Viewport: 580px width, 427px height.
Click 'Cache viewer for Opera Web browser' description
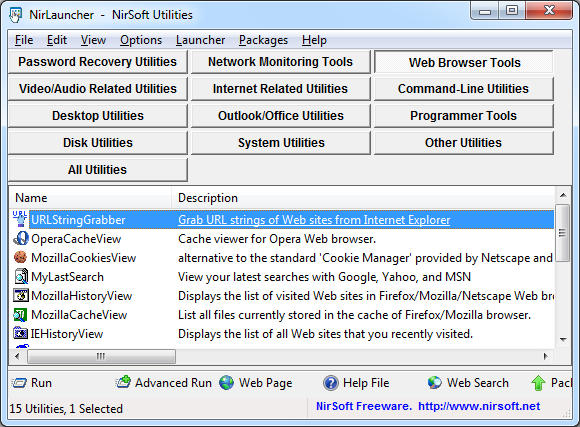(277, 239)
